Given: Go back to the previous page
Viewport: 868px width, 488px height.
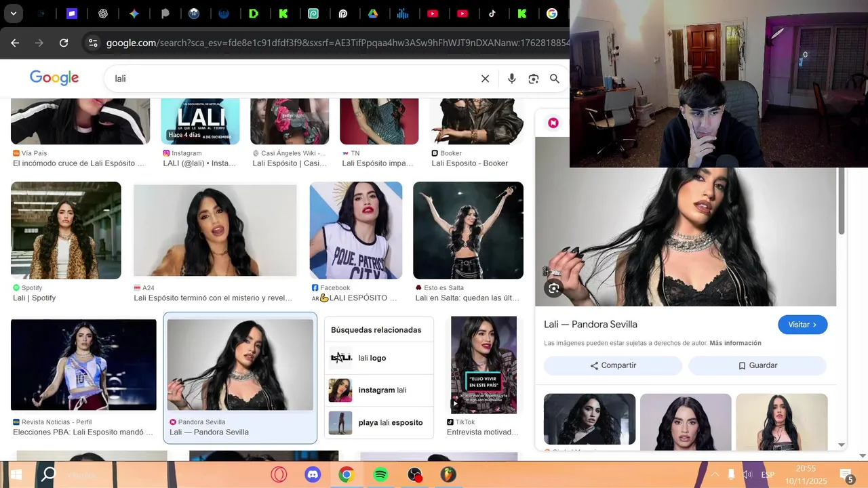Looking at the screenshot, I should click(x=15, y=43).
